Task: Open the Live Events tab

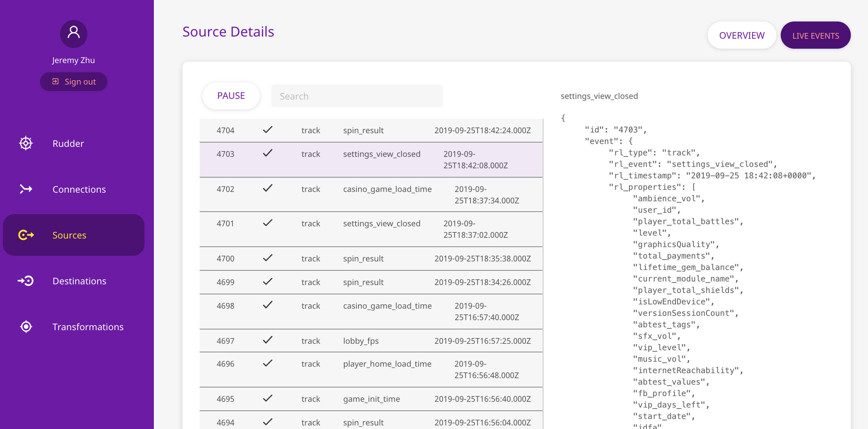Action: point(815,35)
